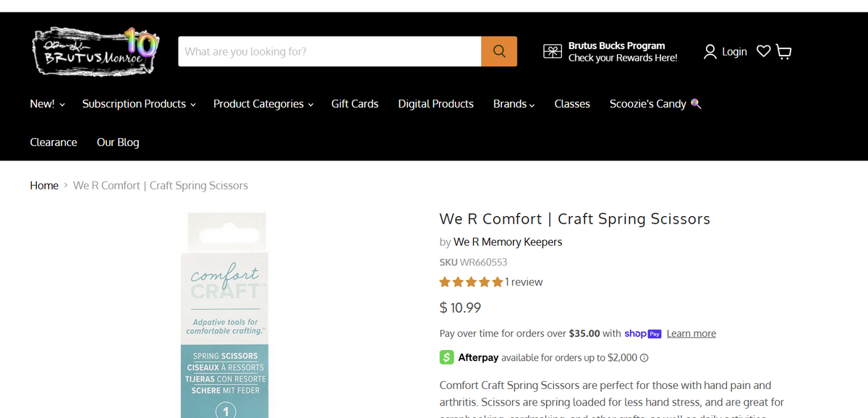Click the search input field
Viewport: 868px width, 418px height.
coord(329,51)
